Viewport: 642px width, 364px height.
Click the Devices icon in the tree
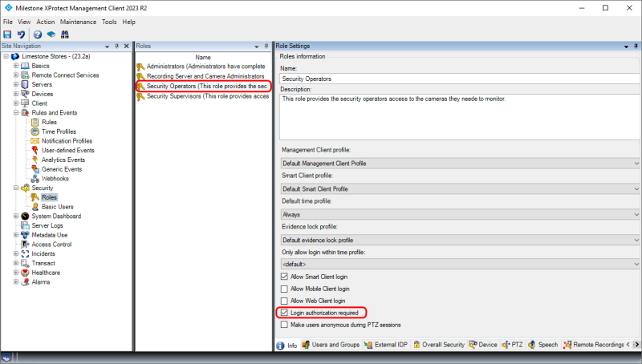tap(26, 94)
